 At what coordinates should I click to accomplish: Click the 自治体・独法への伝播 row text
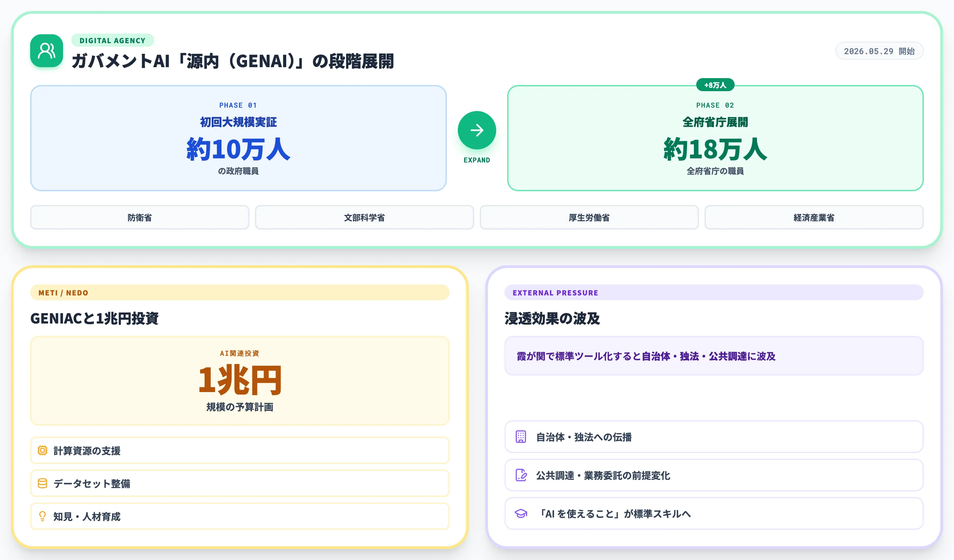pyautogui.click(x=584, y=437)
